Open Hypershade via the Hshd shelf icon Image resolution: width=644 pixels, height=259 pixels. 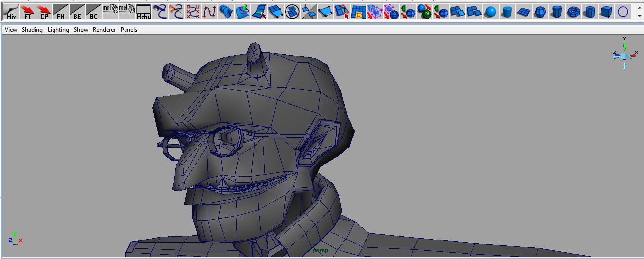point(143,11)
